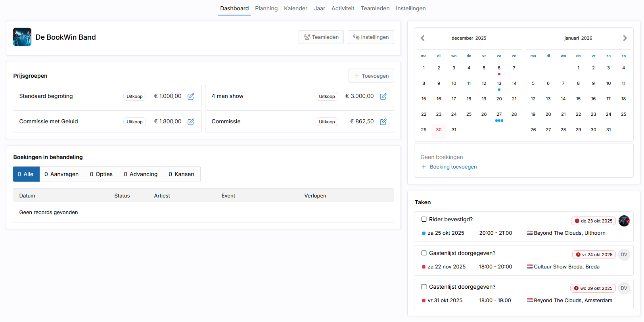Edit the Standaard begroting price group
This screenshot has width=644, height=322.
191,96
